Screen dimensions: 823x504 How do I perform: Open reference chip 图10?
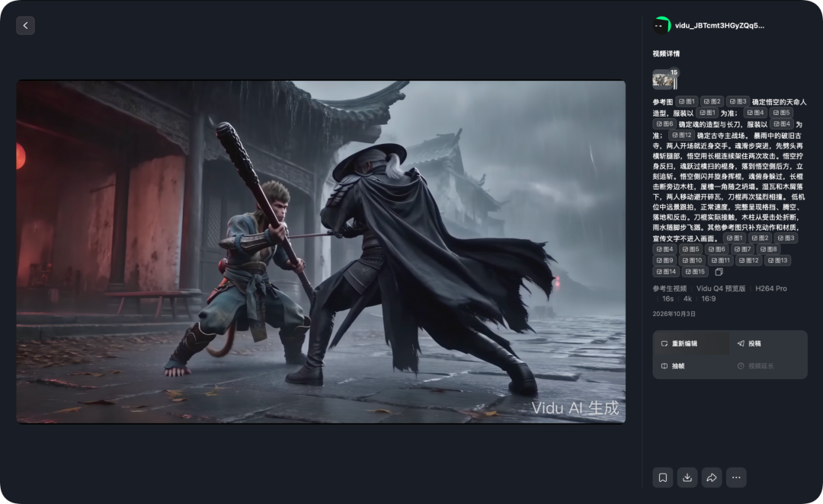coord(692,260)
